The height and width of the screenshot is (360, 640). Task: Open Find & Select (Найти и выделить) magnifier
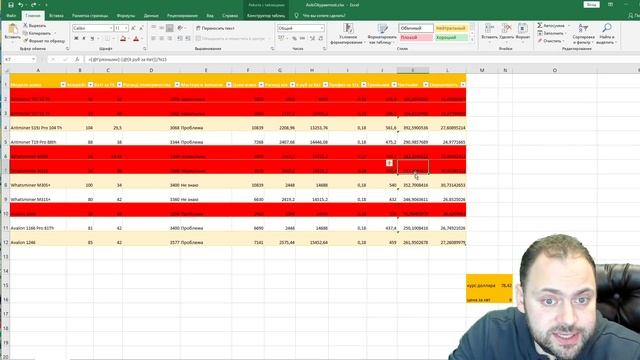(607, 33)
